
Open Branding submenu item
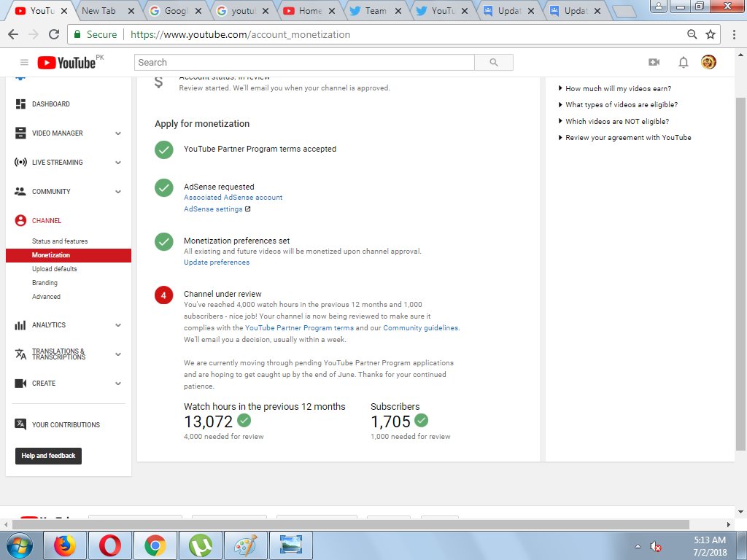(44, 283)
